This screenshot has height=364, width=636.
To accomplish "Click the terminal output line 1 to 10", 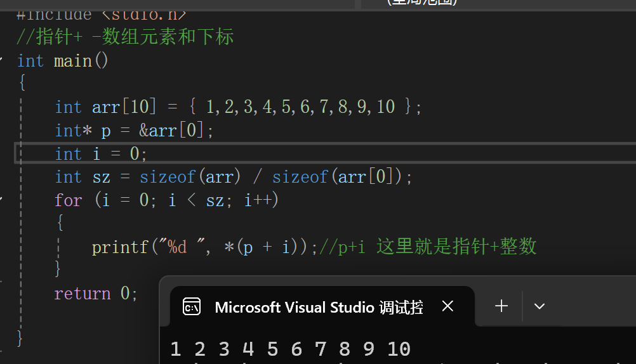I will 291,349.
